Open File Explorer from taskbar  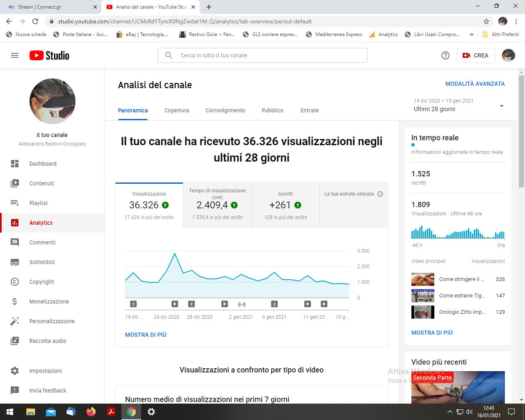point(31,412)
